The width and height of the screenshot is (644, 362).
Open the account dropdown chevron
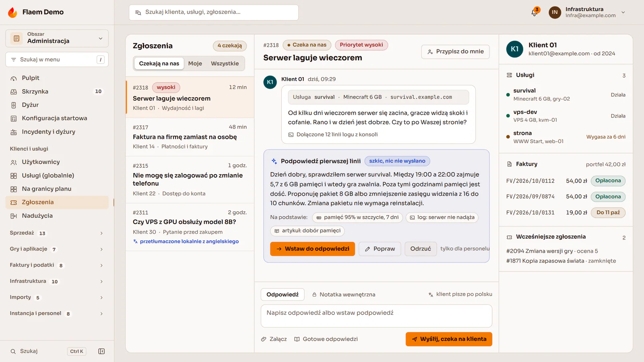click(x=623, y=12)
